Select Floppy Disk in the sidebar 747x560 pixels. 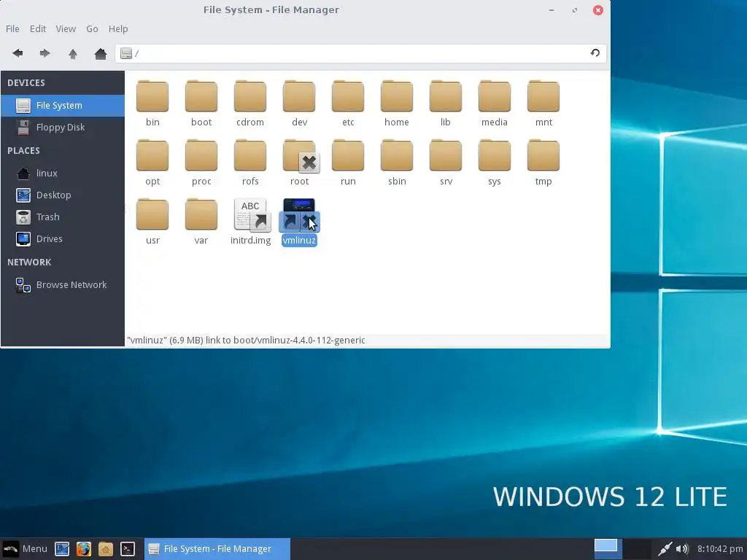pos(63,127)
